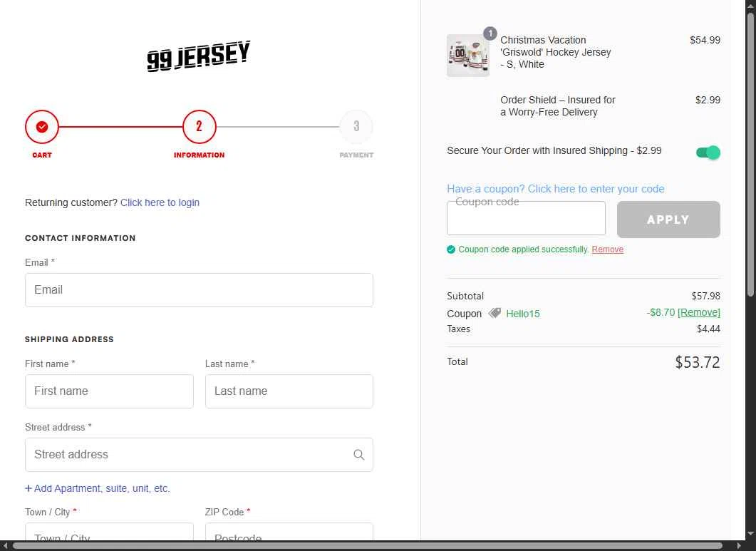Click the vertical scrollbar thumb

(x=750, y=155)
